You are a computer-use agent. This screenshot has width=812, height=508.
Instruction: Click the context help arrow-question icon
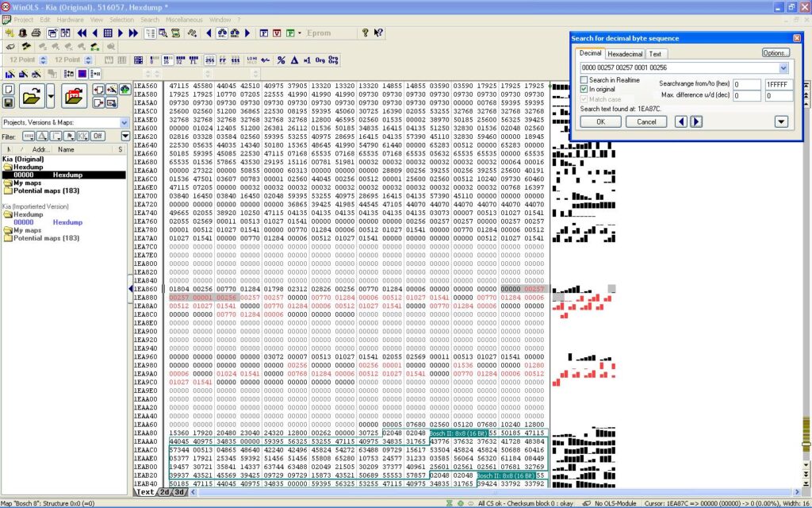click(x=378, y=33)
